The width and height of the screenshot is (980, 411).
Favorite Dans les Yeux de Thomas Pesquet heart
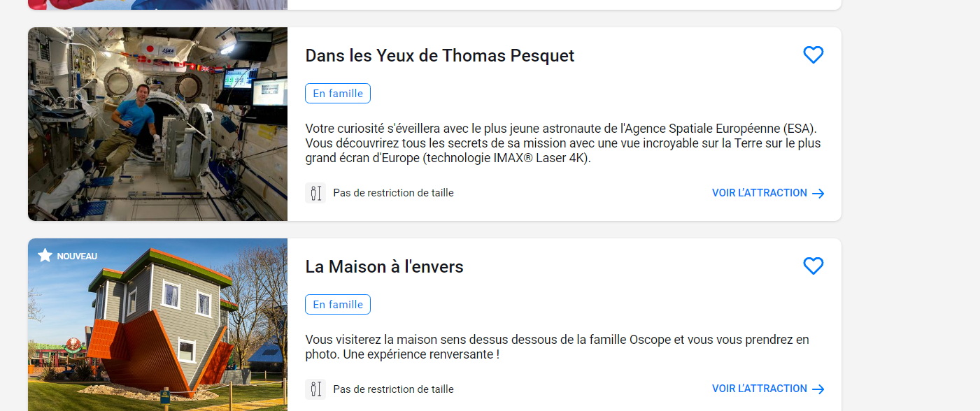(813, 55)
